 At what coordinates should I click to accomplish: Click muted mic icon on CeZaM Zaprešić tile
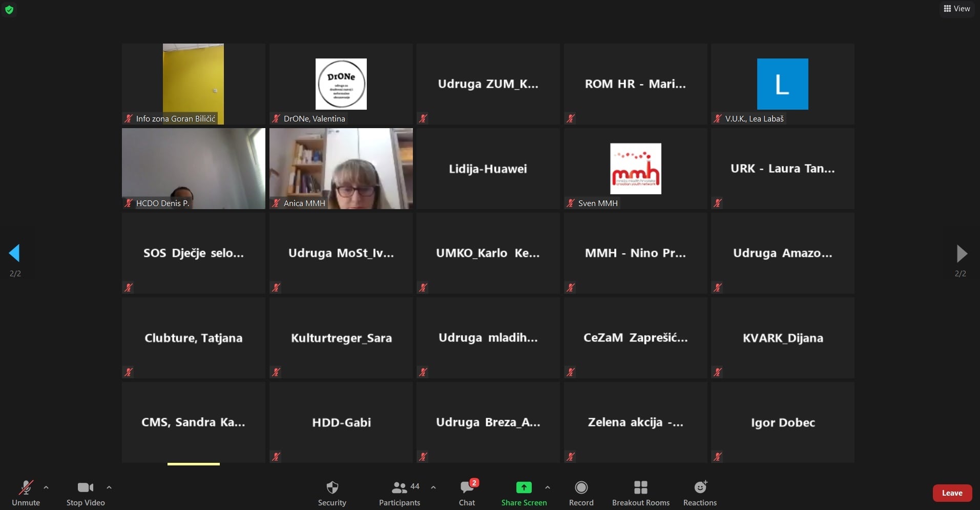571,372
